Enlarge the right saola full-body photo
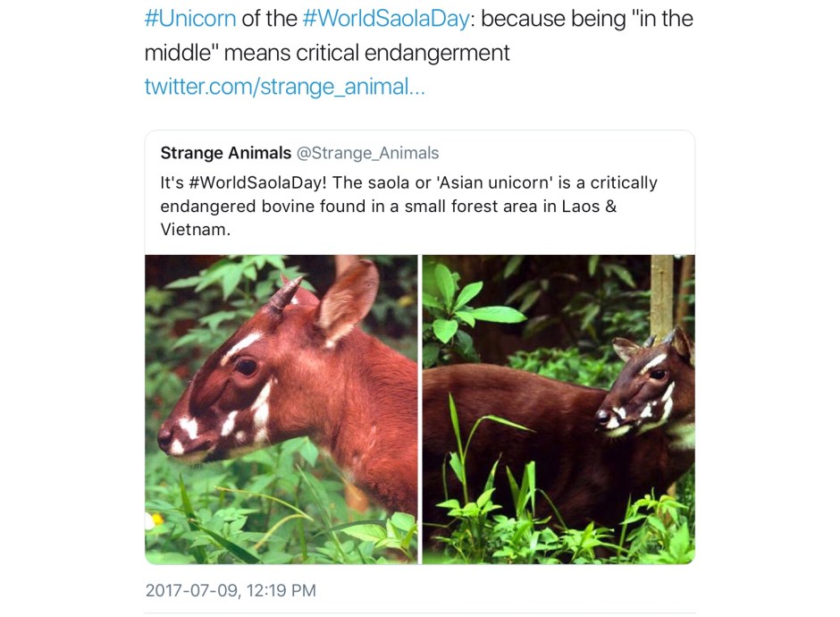The width and height of the screenshot is (840, 617). coord(558,409)
